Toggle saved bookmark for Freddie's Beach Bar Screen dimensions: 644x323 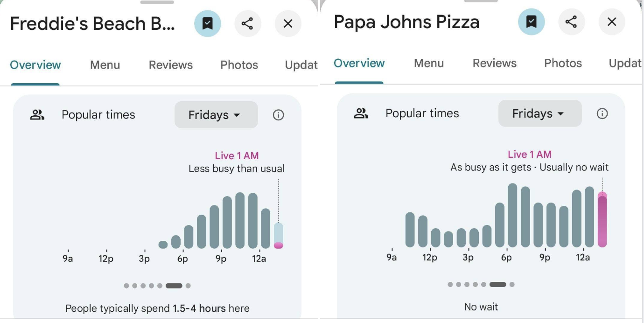[208, 23]
